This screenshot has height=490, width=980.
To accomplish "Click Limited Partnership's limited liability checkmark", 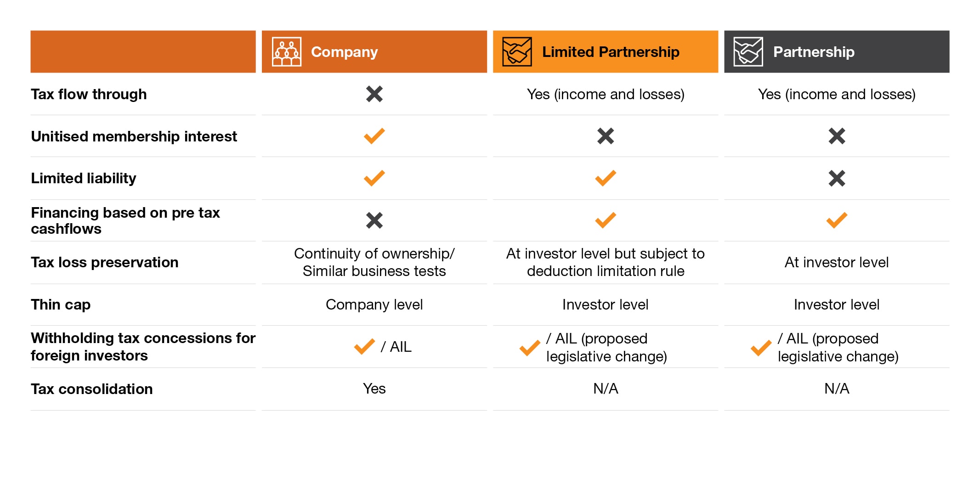I will (606, 178).
